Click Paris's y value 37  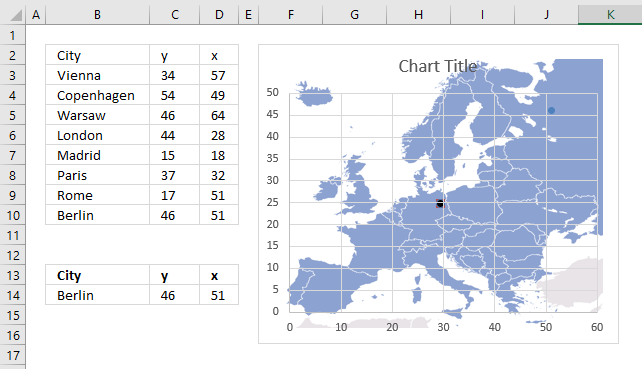pyautogui.click(x=175, y=175)
